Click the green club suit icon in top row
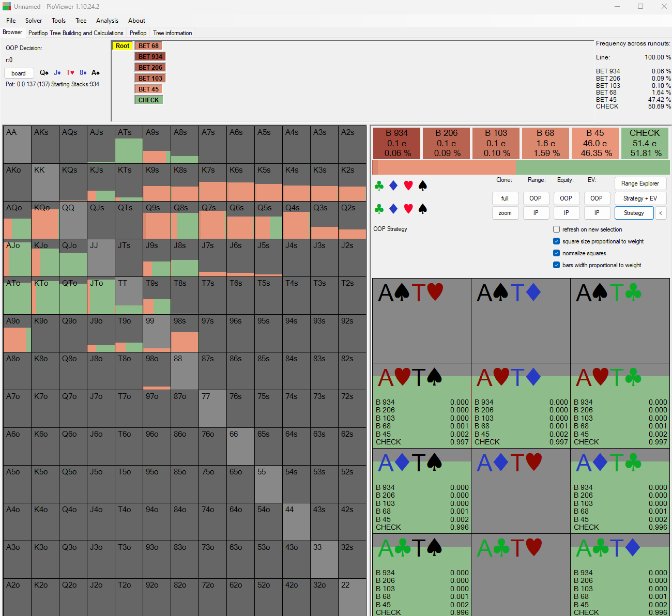Screen dimensions: 672x616 point(379,186)
